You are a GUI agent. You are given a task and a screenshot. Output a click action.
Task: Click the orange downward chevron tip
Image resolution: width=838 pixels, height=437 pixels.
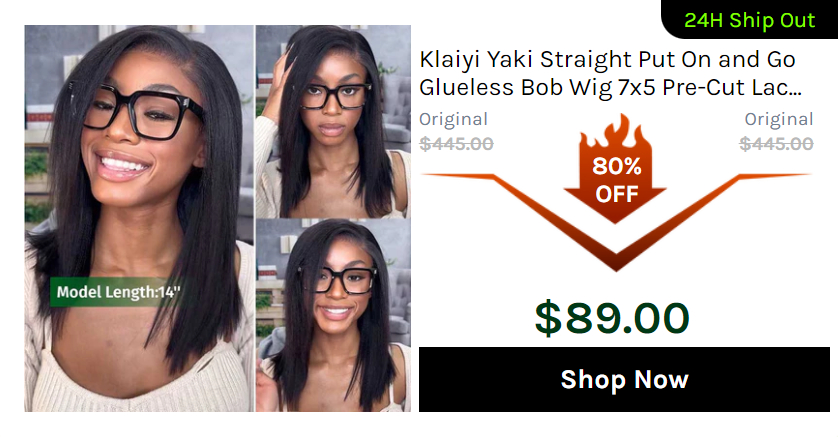click(616, 262)
